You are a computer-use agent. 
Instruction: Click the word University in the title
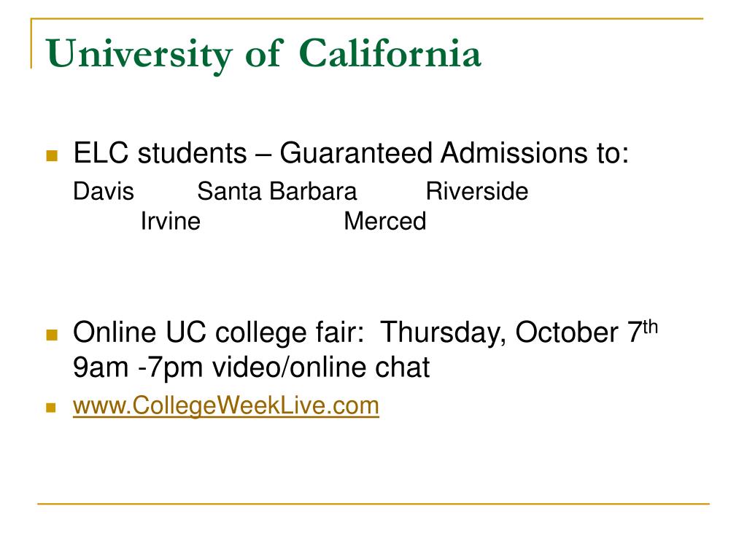(x=139, y=55)
